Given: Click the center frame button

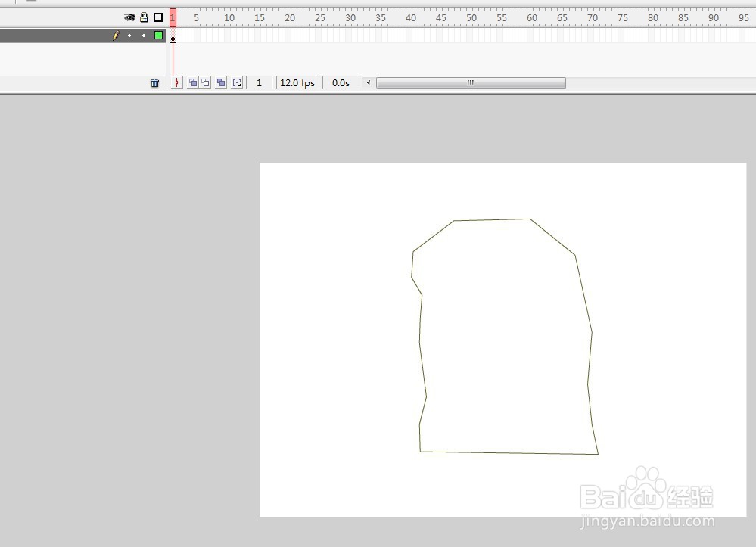Looking at the screenshot, I should pos(176,83).
